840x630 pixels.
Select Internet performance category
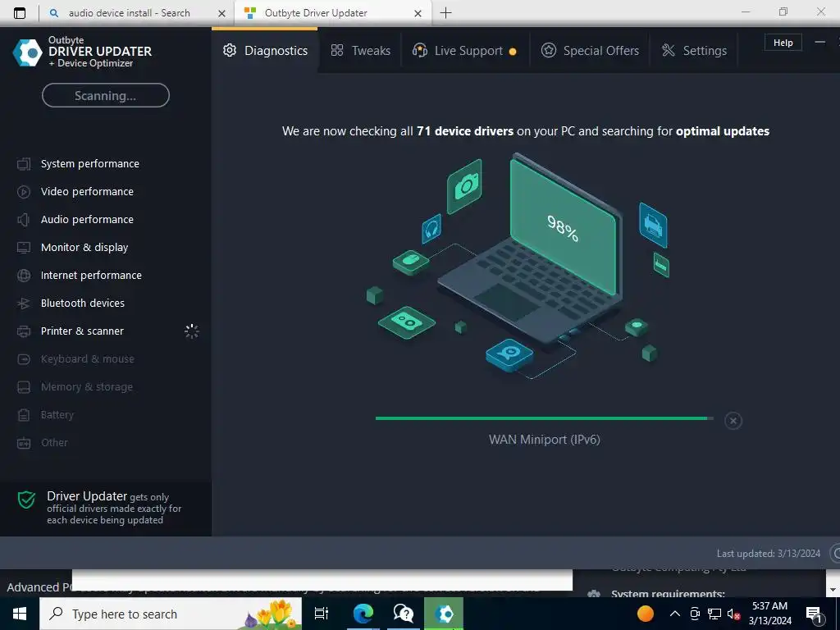pos(91,275)
